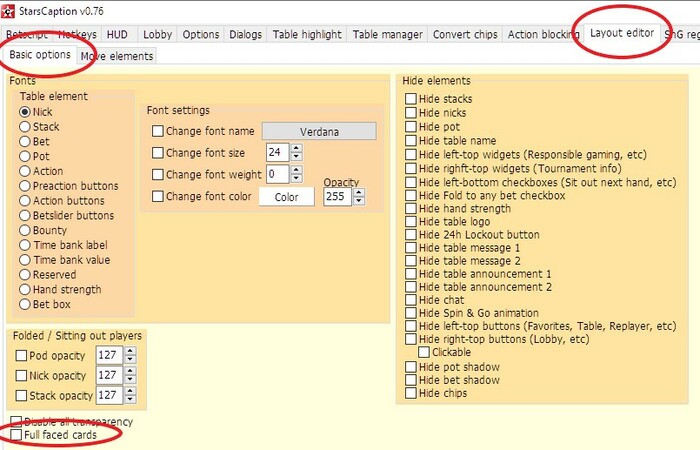Choose the Pot radio option
The image size is (700, 450).
[25, 156]
